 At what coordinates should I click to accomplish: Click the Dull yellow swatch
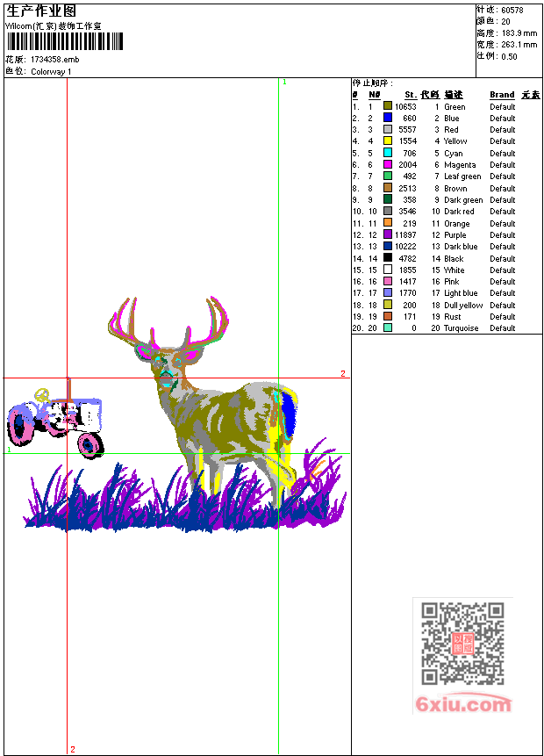click(x=388, y=304)
